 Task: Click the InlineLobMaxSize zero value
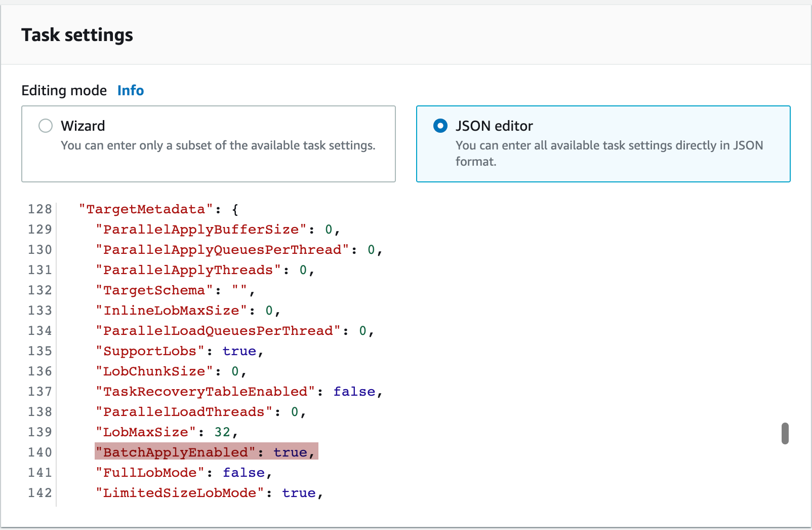[x=268, y=310]
